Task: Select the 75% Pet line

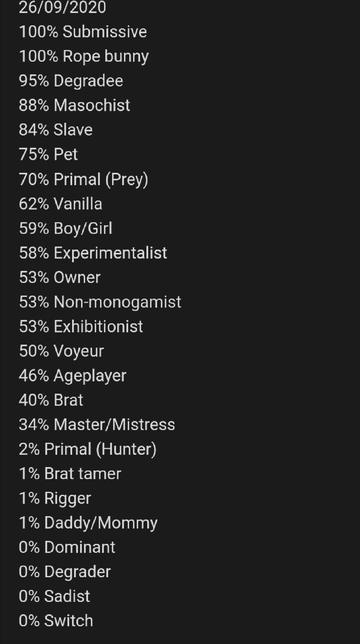Action: coord(48,154)
